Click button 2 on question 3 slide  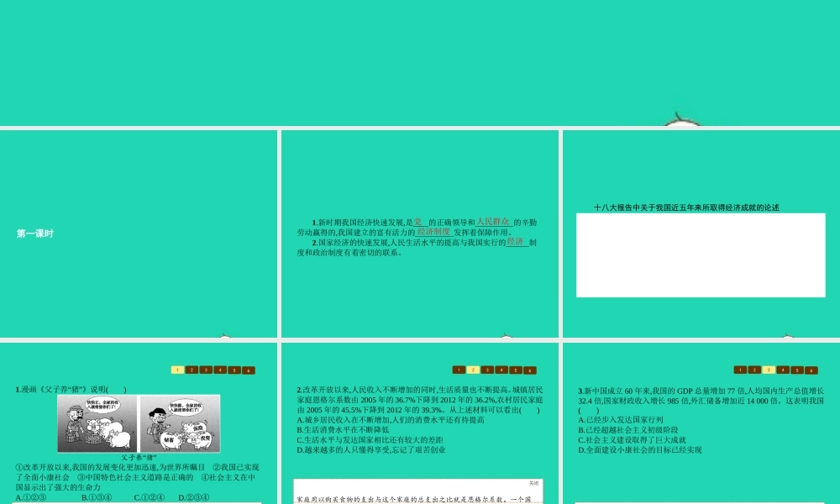754,370
